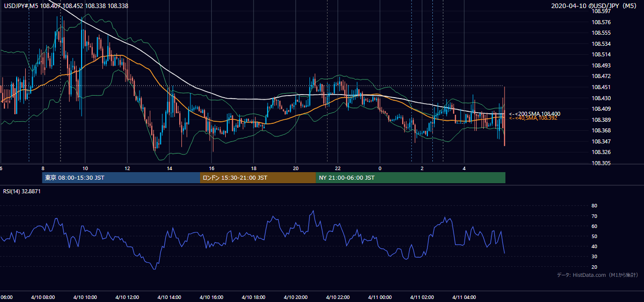Screen dimensions: 644x302
Task: Click the 4/11 00:00 bottom time label
Action: point(380,297)
